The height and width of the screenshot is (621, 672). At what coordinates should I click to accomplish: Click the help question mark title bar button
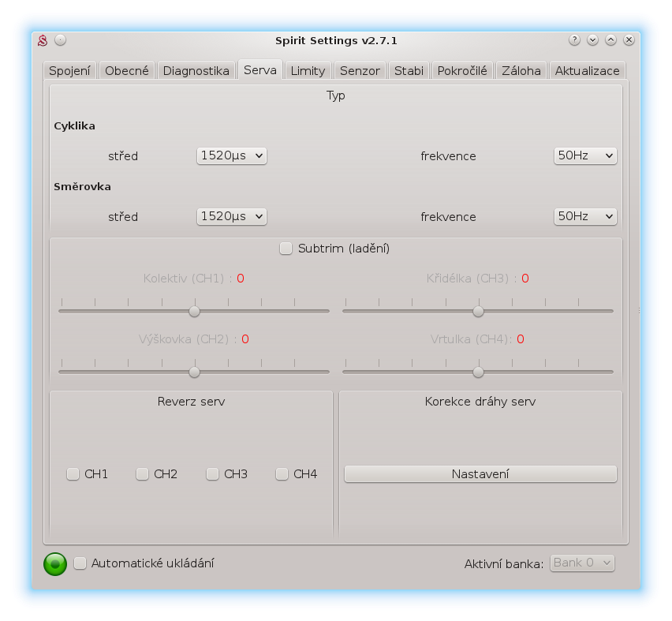[574, 40]
